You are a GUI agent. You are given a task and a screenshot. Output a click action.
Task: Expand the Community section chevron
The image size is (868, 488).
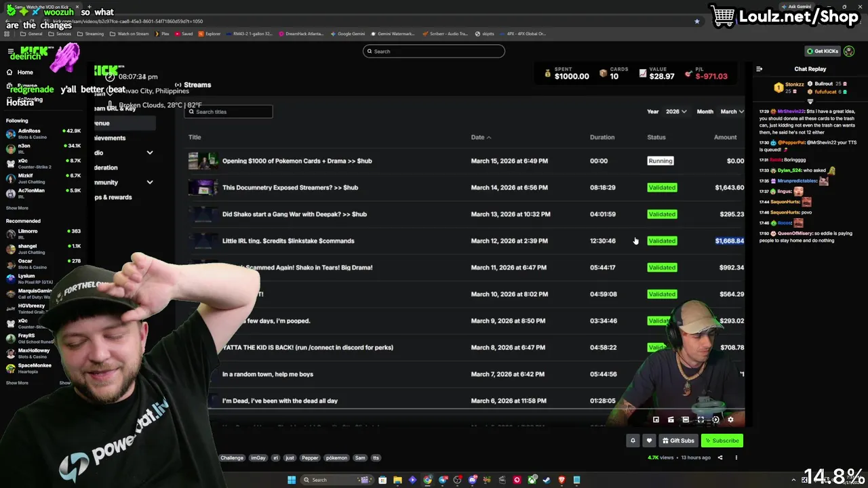[x=150, y=182]
